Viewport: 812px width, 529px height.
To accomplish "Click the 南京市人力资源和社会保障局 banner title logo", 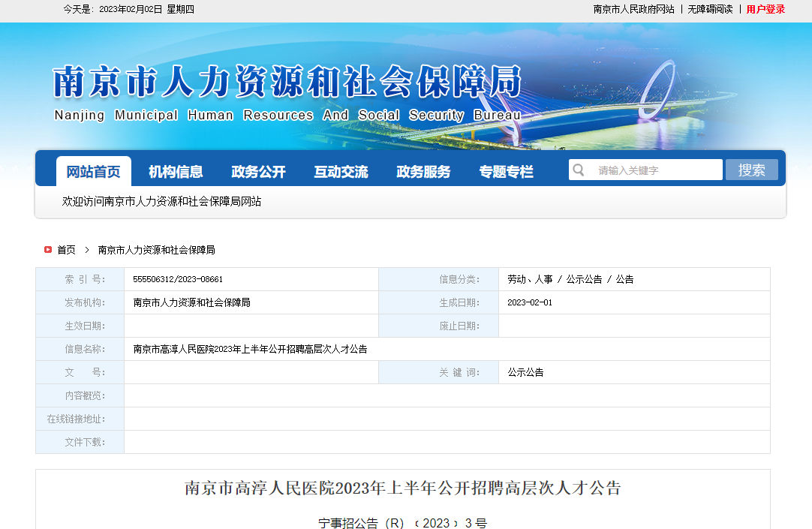I will (287, 92).
